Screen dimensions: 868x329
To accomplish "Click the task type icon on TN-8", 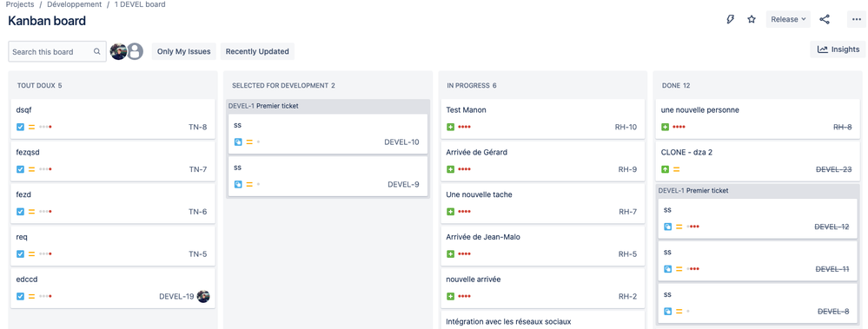I will click(x=21, y=128).
